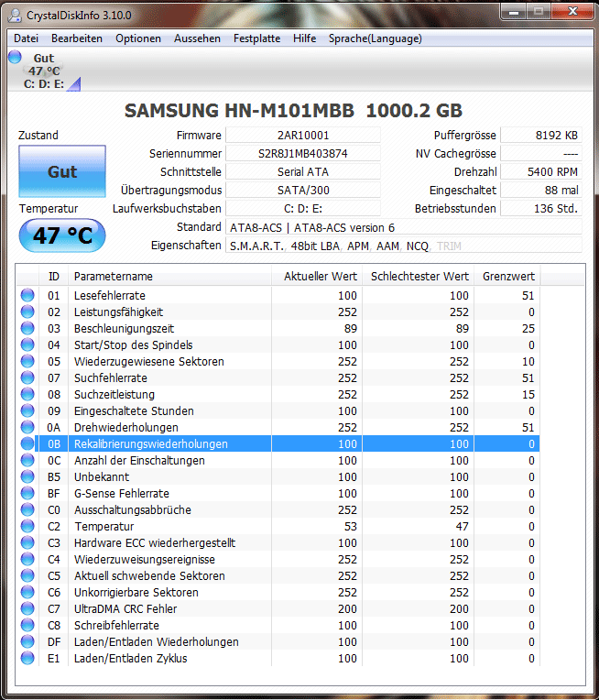599x700 pixels.
Task: Click the Eingeschaltet value 88 mal
Action: pyautogui.click(x=541, y=191)
